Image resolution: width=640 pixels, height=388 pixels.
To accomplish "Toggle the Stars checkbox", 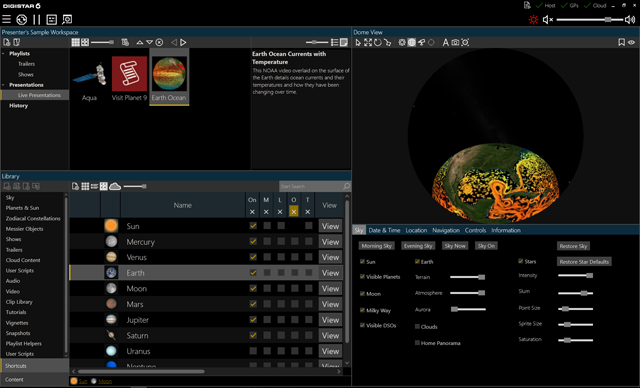I will (520, 261).
